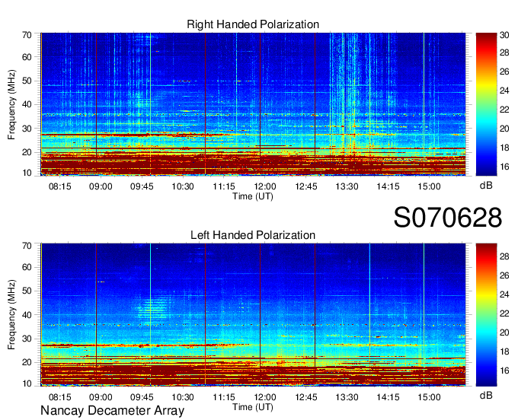This screenshot has height=420, width=518.
Task: Click the left-handed polarization spectrogram image
Action: (253, 315)
